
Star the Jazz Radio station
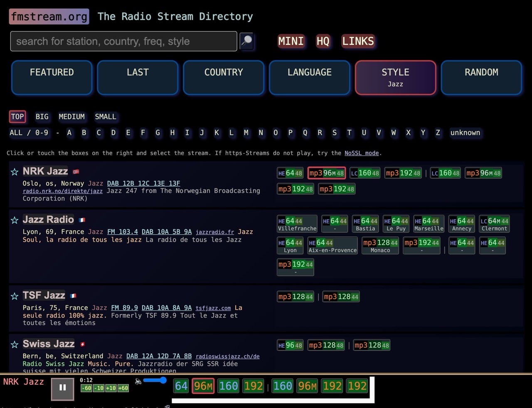click(15, 220)
